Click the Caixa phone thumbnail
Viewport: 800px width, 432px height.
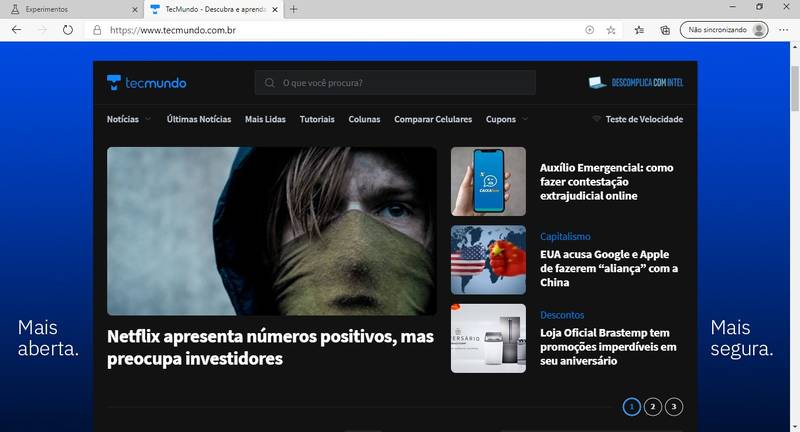488,182
